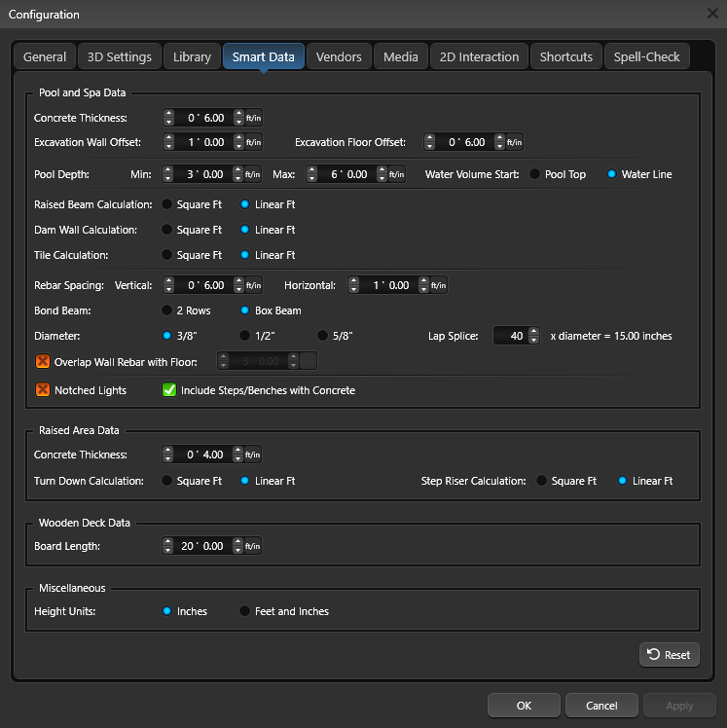Close the Configuration dialog window
This screenshot has width=727, height=728.
[x=711, y=14]
